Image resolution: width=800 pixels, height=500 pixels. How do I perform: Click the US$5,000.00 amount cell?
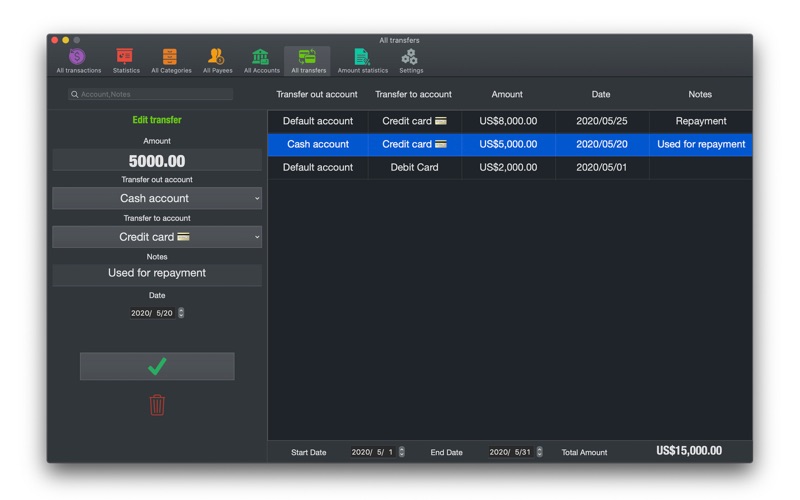[508, 144]
